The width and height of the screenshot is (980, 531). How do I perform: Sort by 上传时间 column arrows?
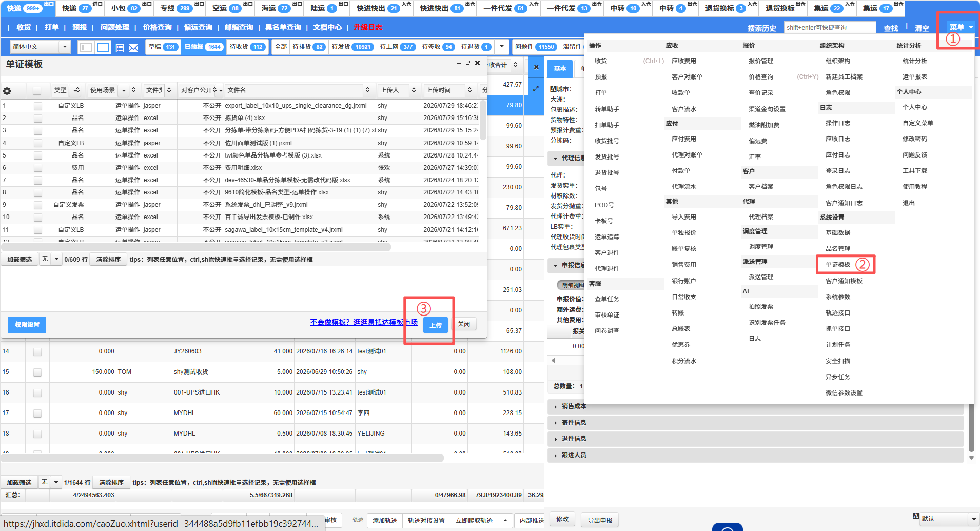[469, 90]
